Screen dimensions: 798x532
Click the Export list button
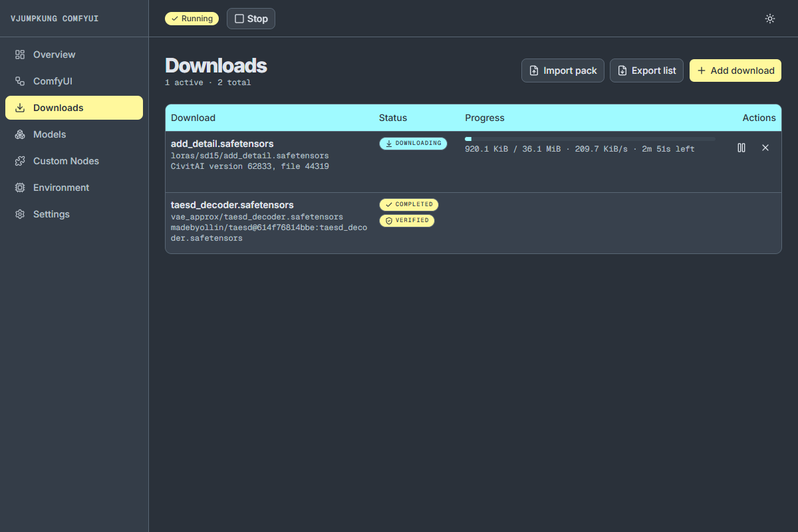[646, 70]
